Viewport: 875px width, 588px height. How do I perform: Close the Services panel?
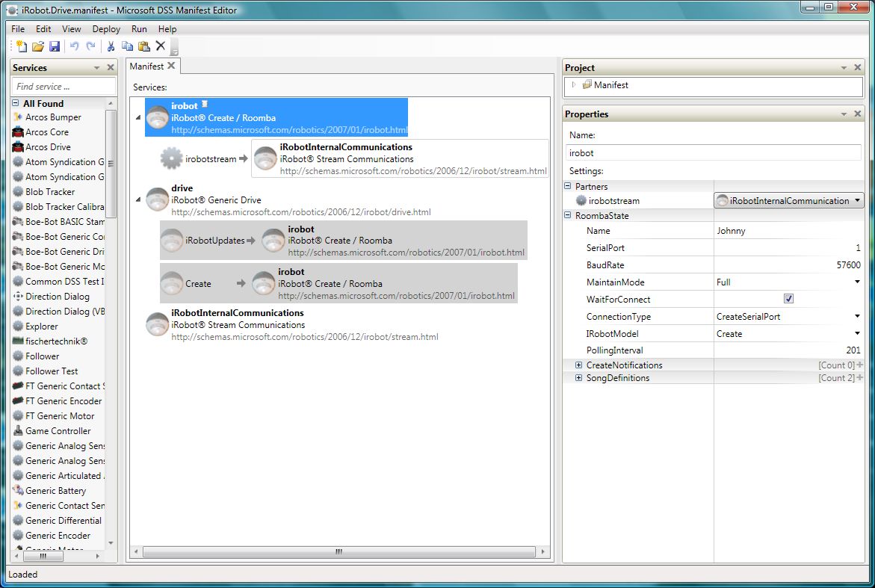click(x=111, y=68)
